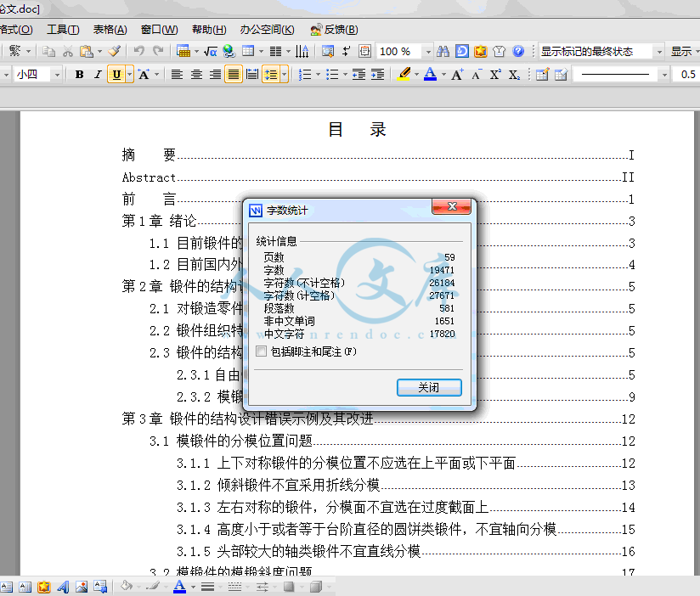Open the 帮助(H) menu
This screenshot has width=700, height=596.
click(209, 30)
